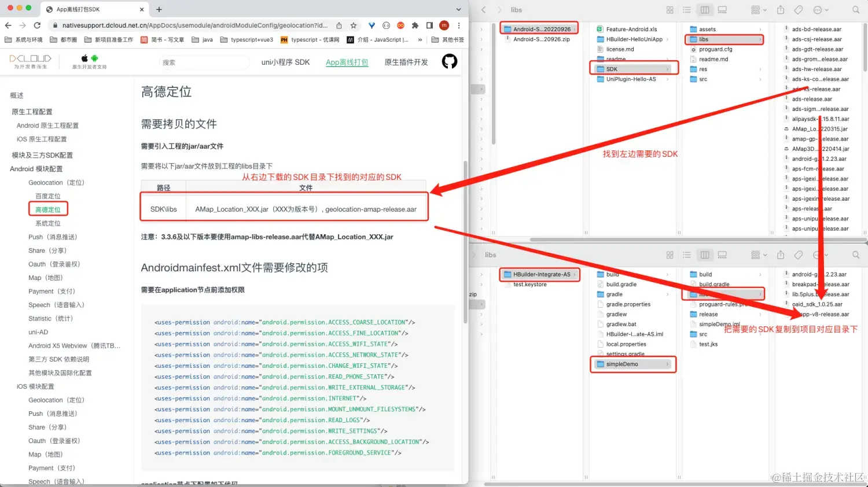Open the typescript+vue3 bookmark folder
This screenshot has height=487, width=868.
click(x=247, y=40)
